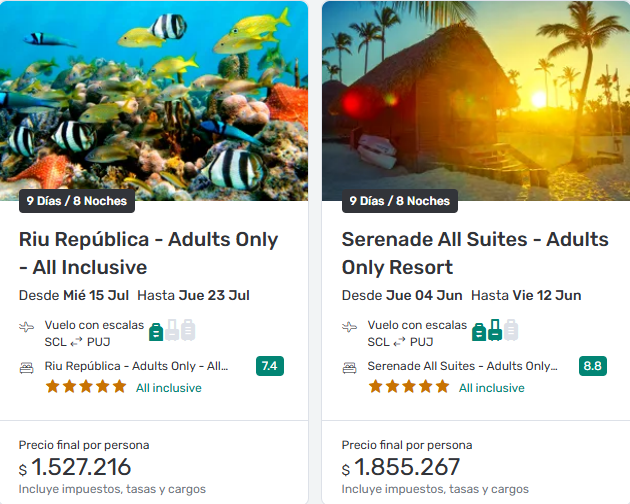The width and height of the screenshot is (630, 504).
Task: Click the green backpack icon on the Riu card
Action: [x=156, y=331]
